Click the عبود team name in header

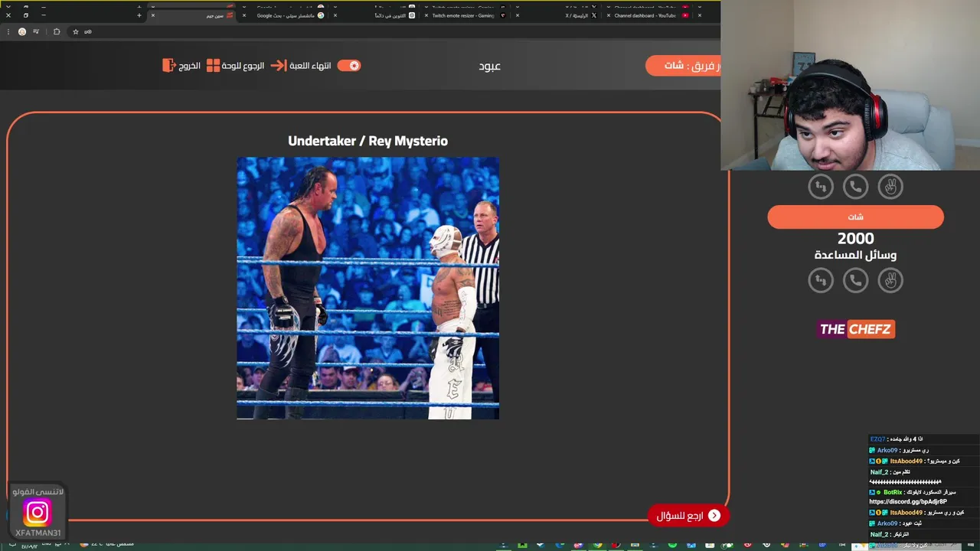(489, 66)
